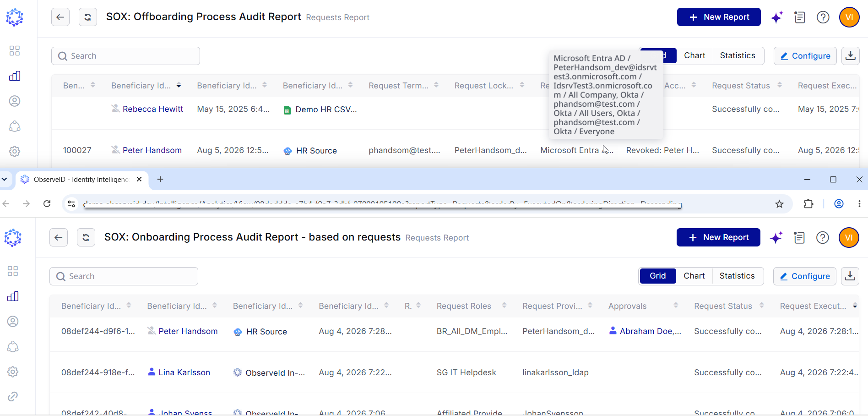The image size is (868, 416).
Task: Open the browser three-dot menu
Action: [x=859, y=204]
